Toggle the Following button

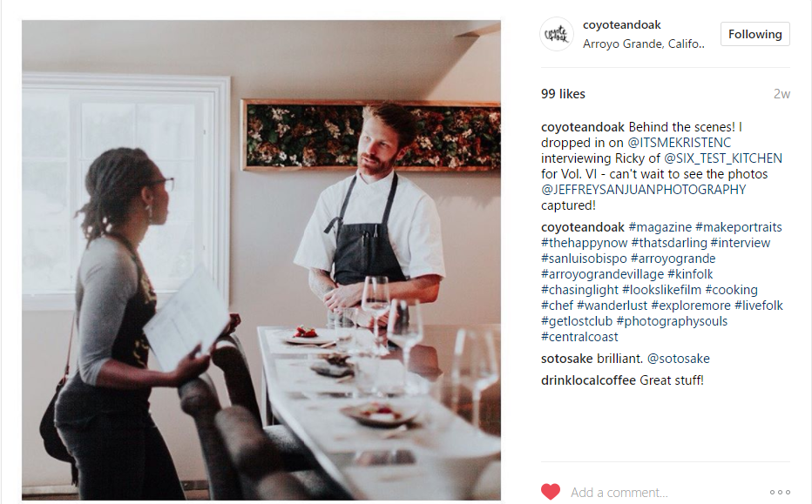(x=755, y=34)
